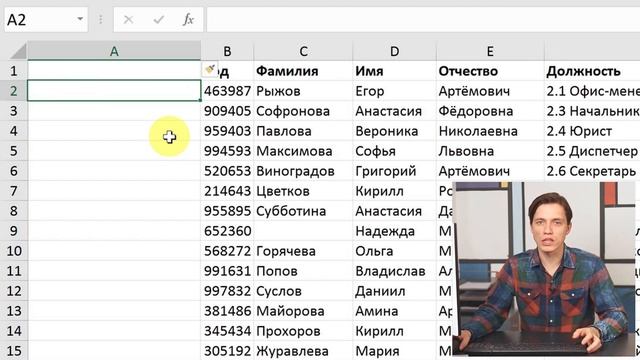Click the Name Box showing A2

(x=46, y=20)
